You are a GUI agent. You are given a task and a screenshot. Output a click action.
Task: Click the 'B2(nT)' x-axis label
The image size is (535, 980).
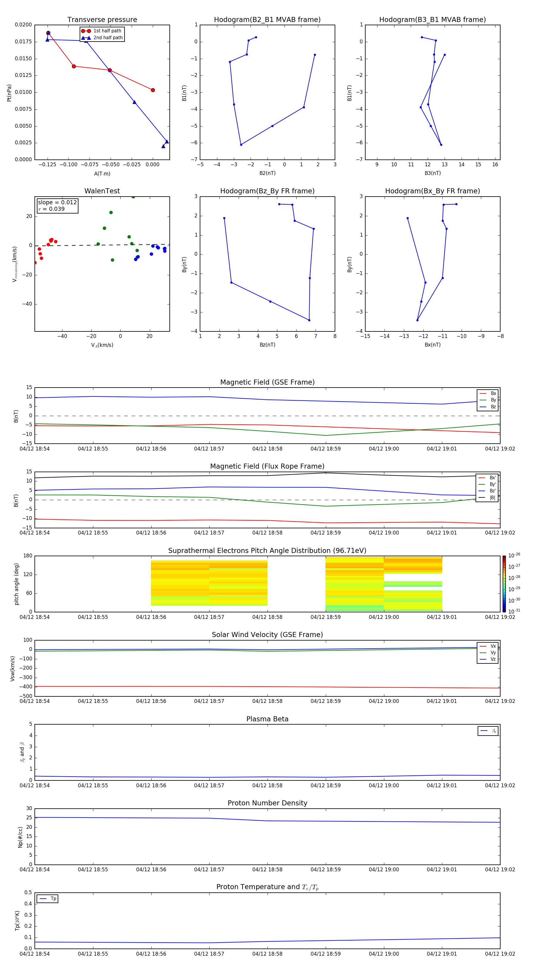click(x=267, y=173)
